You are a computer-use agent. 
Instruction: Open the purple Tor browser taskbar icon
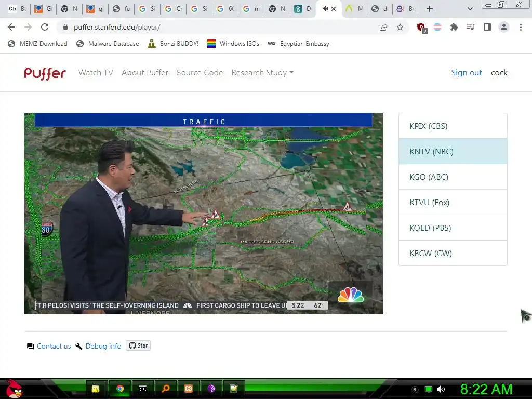pos(211,389)
